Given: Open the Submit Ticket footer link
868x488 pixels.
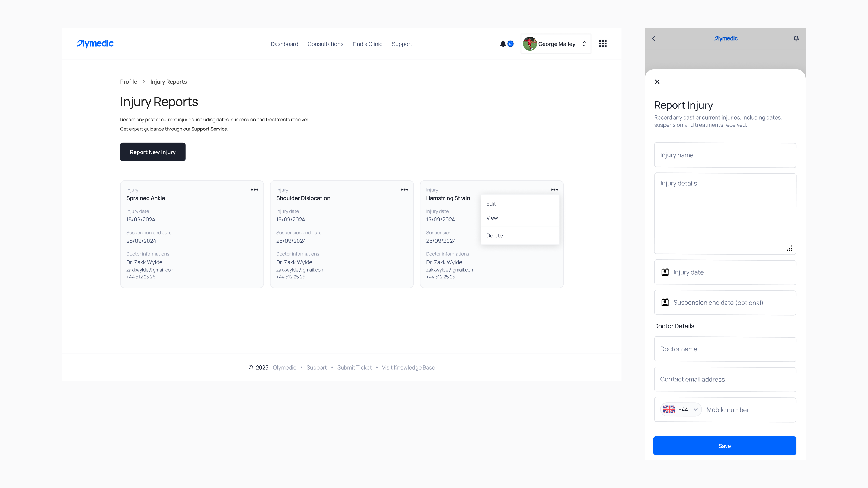Looking at the screenshot, I should [x=354, y=367].
